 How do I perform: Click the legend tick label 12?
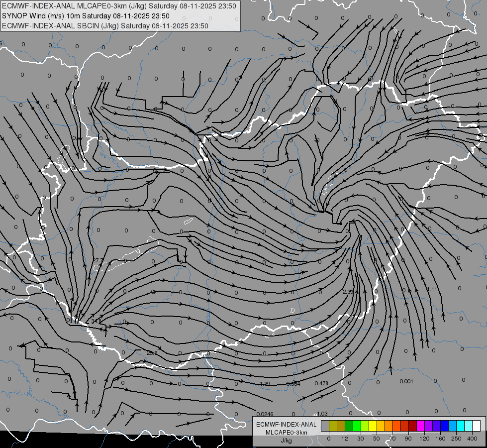[x=345, y=439]
